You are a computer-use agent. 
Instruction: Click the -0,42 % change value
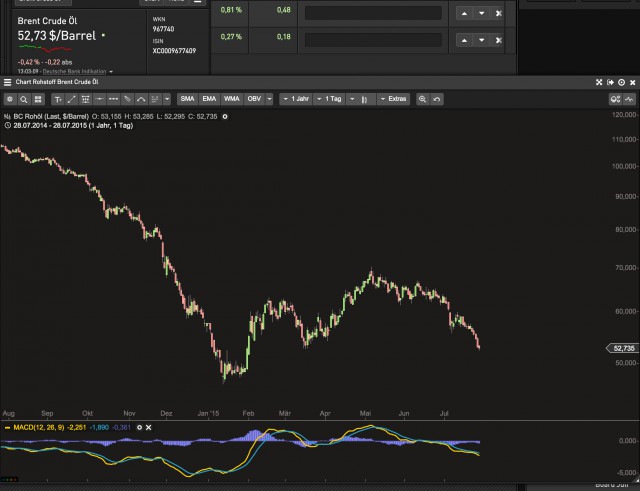[29, 62]
